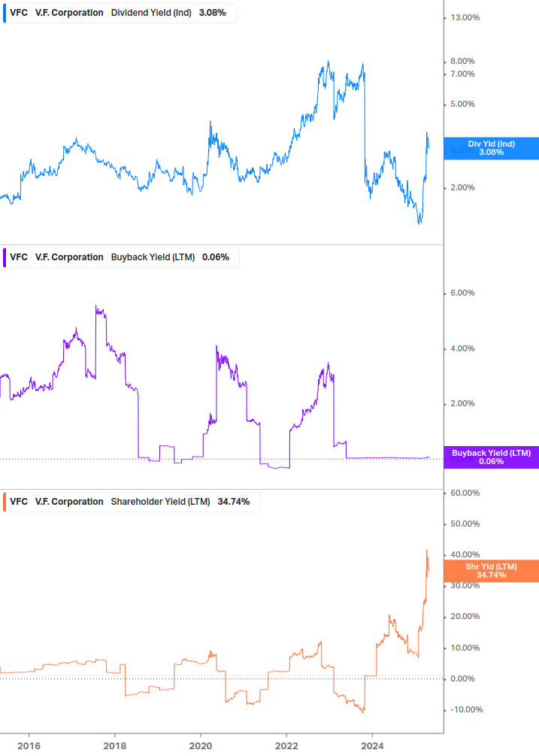
Task: Click the 0.00% axis label in shareholder chart
Action: coord(462,679)
